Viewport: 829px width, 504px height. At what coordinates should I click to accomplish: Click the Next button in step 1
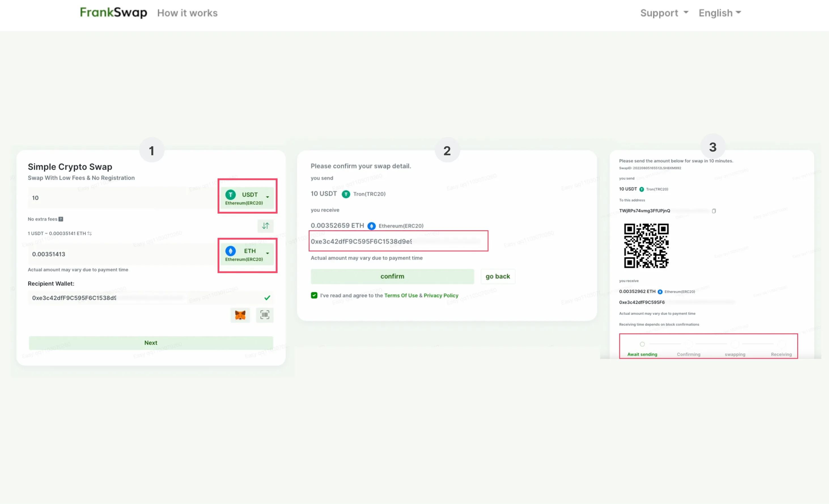point(150,342)
